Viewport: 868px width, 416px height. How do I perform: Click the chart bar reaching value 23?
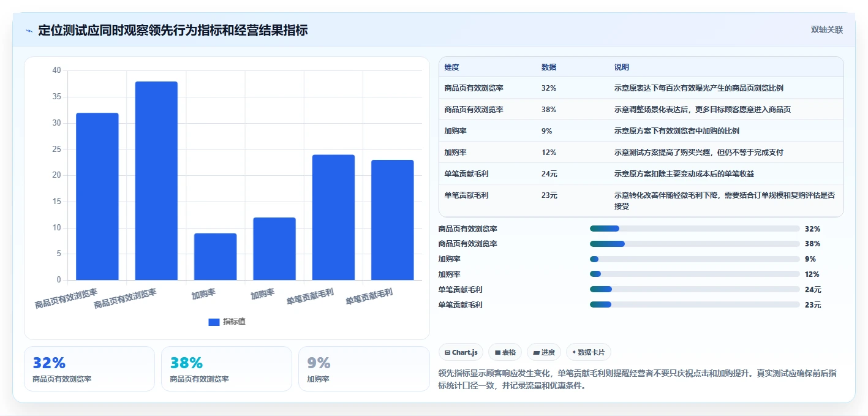click(x=393, y=220)
